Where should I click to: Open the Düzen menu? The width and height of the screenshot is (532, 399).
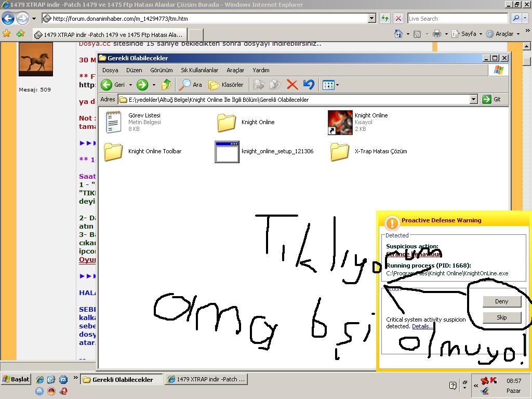click(x=134, y=70)
